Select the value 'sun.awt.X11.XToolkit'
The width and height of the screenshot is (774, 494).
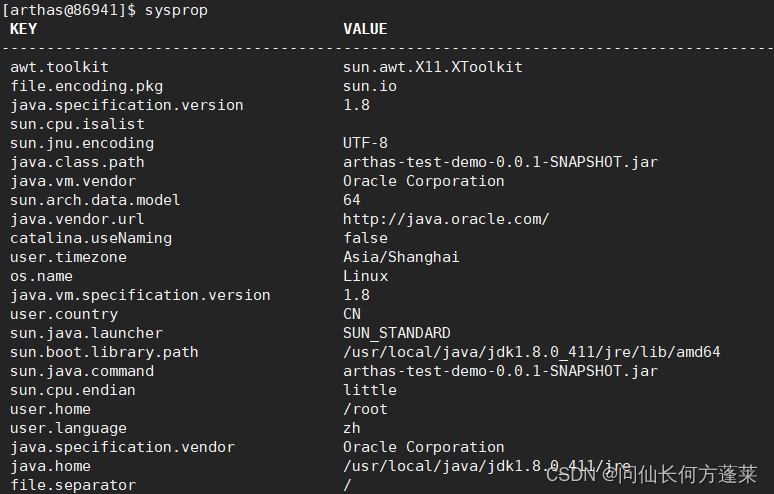tap(433, 67)
